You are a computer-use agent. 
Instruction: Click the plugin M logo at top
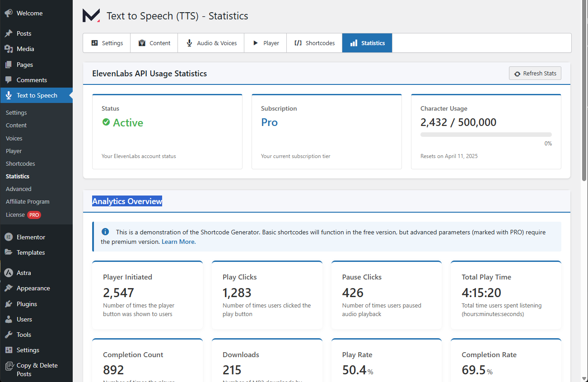click(x=91, y=15)
